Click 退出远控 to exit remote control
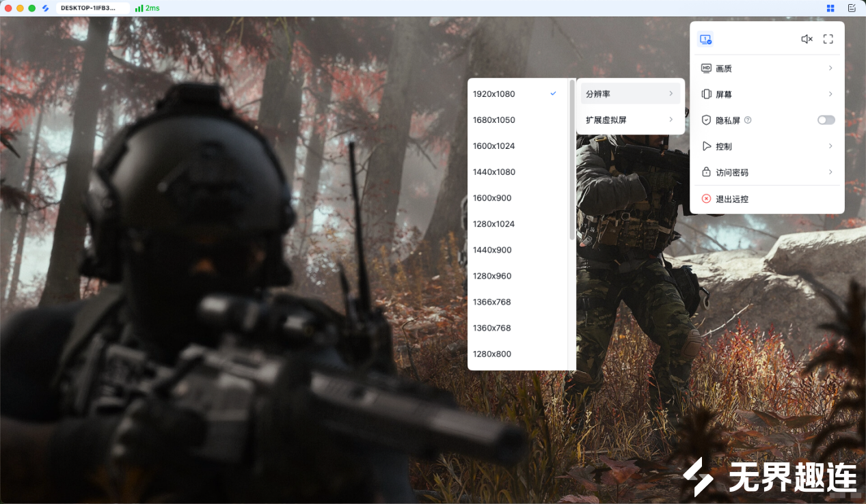The image size is (866, 504). [767, 199]
